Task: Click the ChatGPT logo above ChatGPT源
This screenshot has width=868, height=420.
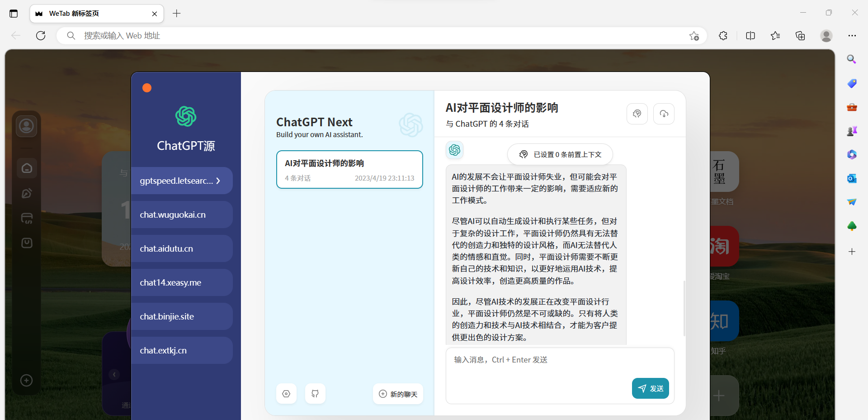Action: 186,117
